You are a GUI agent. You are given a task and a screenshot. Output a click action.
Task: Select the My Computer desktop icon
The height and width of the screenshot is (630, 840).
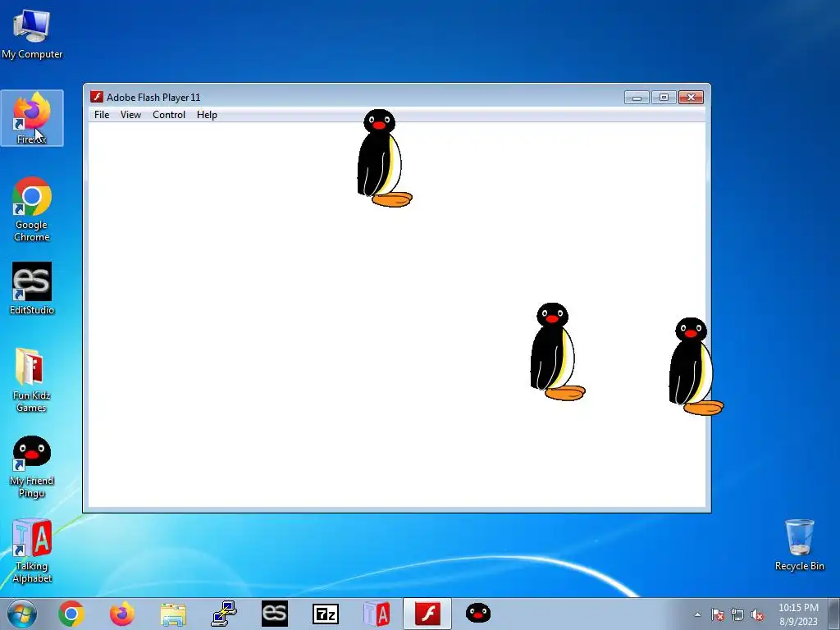tap(32, 34)
